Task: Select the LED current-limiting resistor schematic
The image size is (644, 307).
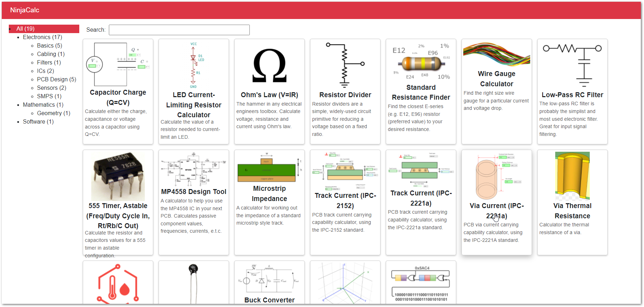Action: click(x=193, y=65)
